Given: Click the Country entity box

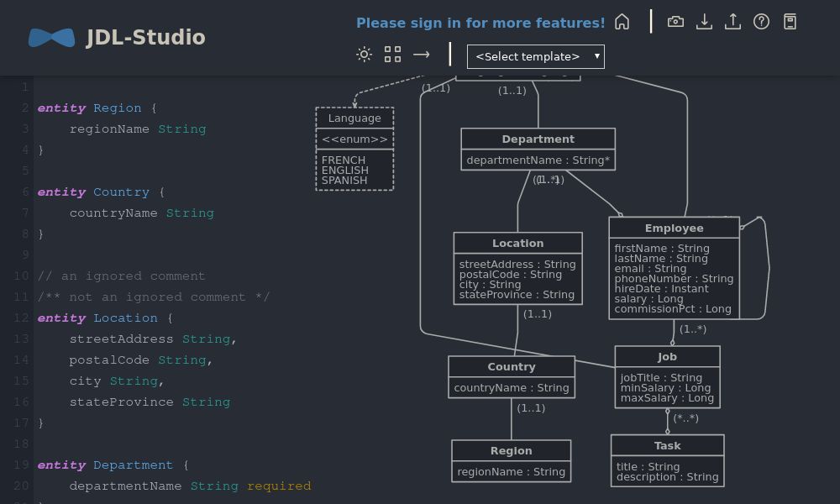Looking at the screenshot, I should (512, 366).
